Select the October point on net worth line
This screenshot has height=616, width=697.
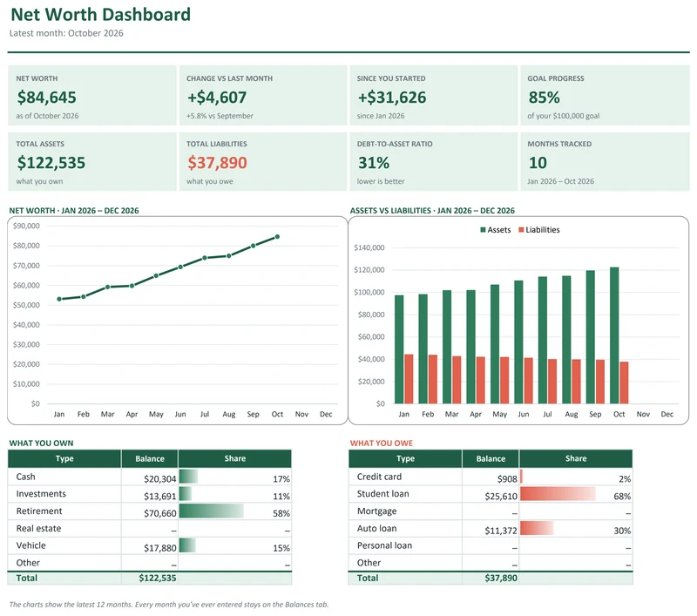tap(277, 237)
